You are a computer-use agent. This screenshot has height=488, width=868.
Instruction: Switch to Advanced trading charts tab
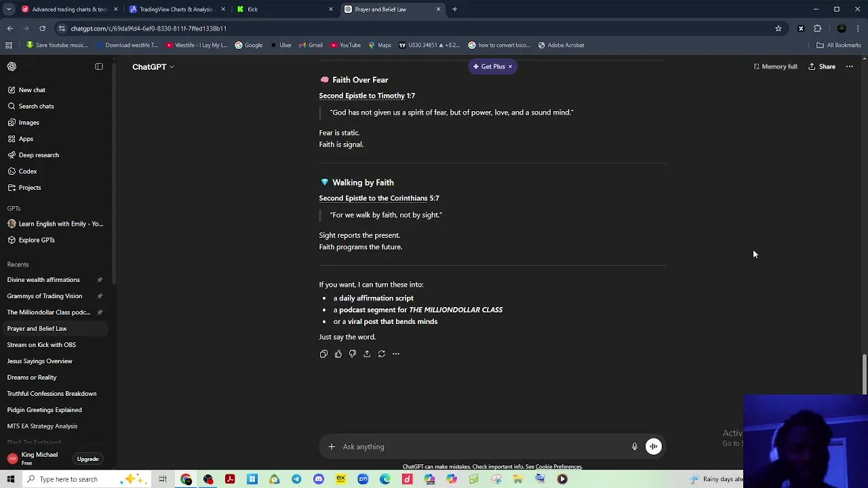(69, 9)
